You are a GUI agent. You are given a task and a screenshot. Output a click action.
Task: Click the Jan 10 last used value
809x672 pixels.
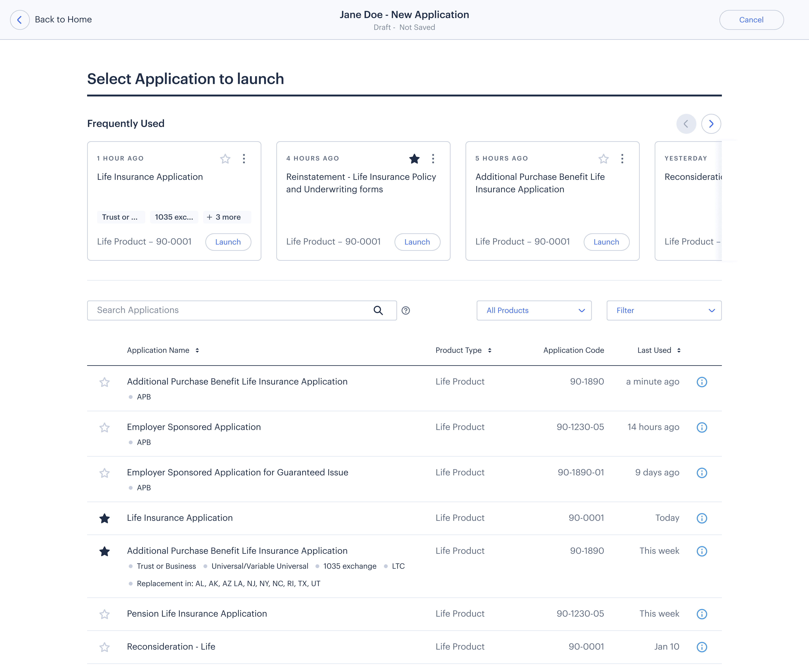[x=666, y=647]
